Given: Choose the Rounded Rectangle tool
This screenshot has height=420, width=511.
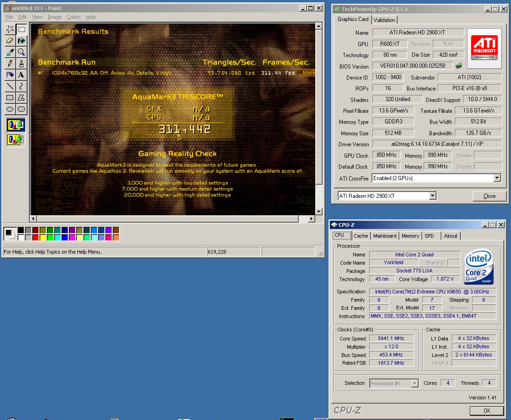Looking at the screenshot, I should click(22, 109).
